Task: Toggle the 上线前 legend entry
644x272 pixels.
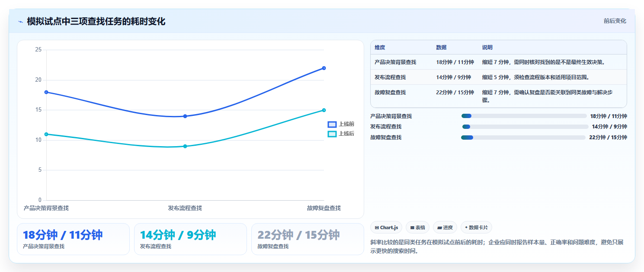Action: pos(341,124)
